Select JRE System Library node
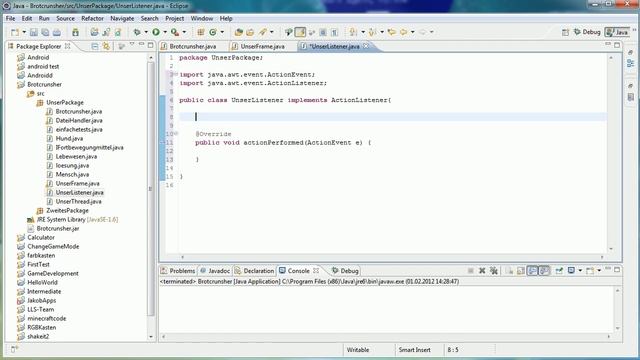The height and width of the screenshot is (360, 640). (x=77, y=219)
